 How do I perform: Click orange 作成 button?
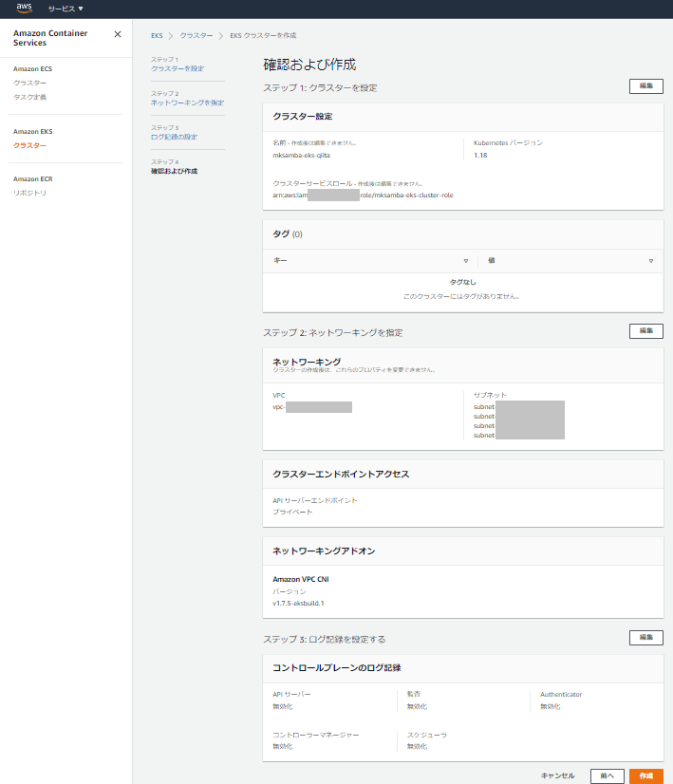[646, 776]
